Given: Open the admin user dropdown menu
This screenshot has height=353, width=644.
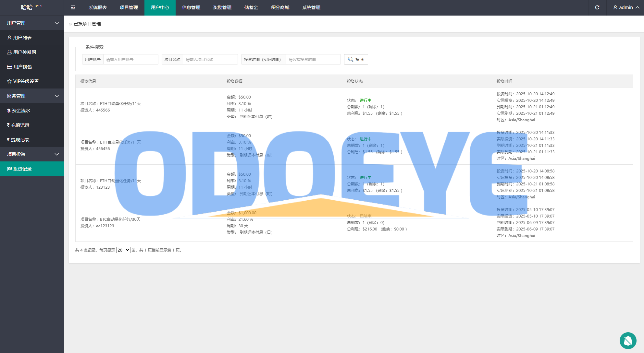Looking at the screenshot, I should [x=626, y=7].
